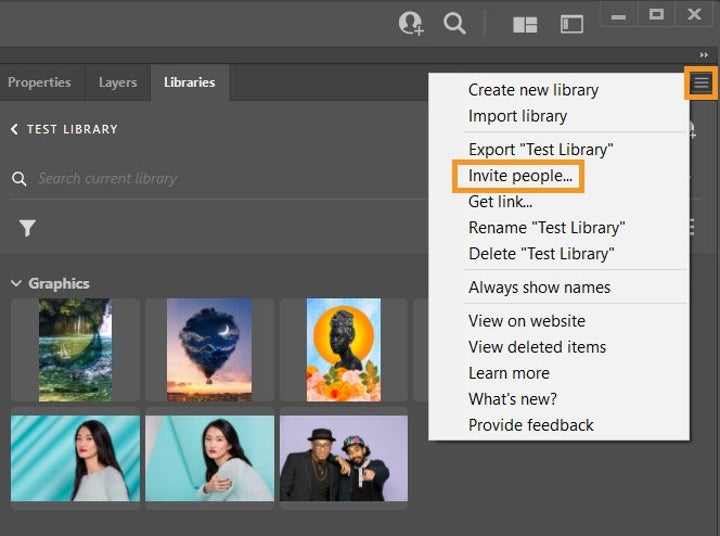Open the workspace layout switcher icon
Image resolution: width=720 pixels, height=536 pixels.
[x=525, y=25]
